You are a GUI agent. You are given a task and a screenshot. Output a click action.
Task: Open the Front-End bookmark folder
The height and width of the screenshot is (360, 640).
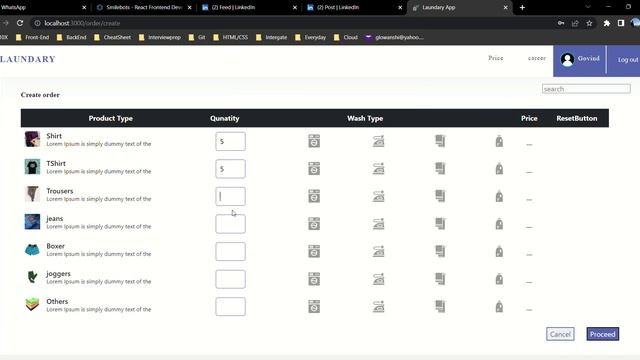click(32, 37)
